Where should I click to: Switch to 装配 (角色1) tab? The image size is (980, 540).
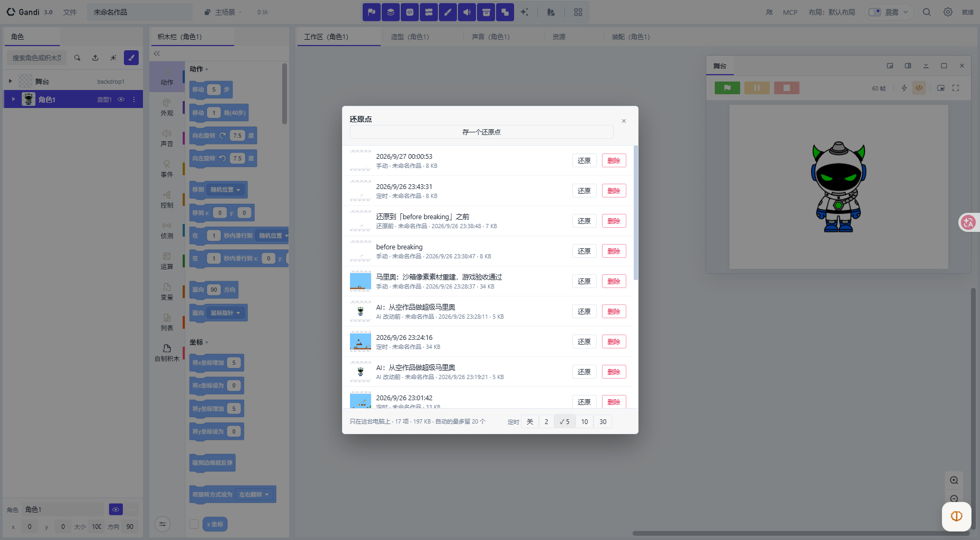point(631,37)
